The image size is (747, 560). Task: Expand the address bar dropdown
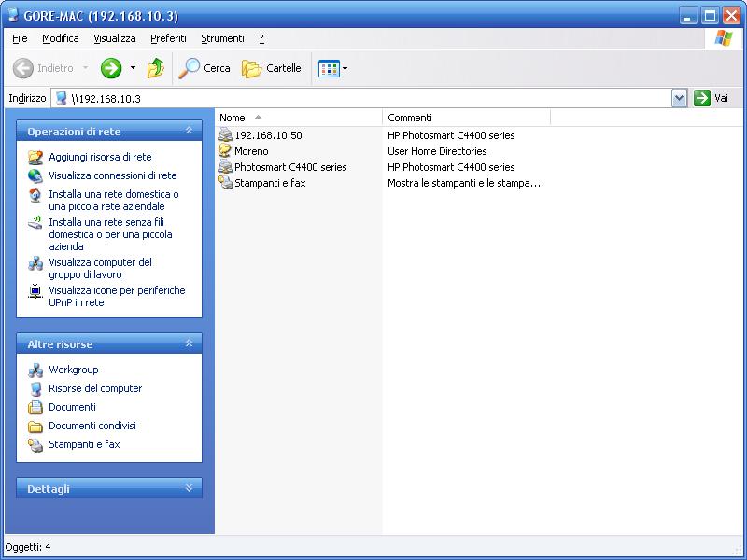coord(680,99)
